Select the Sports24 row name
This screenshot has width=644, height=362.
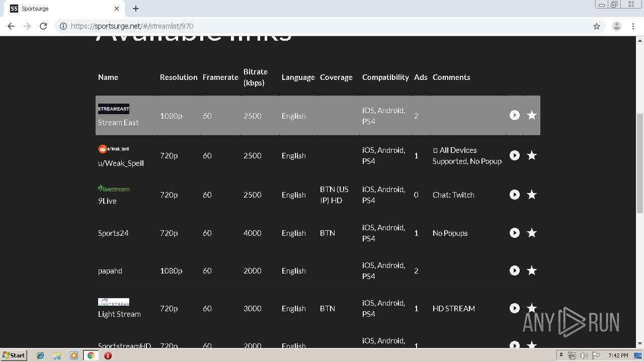(x=113, y=233)
